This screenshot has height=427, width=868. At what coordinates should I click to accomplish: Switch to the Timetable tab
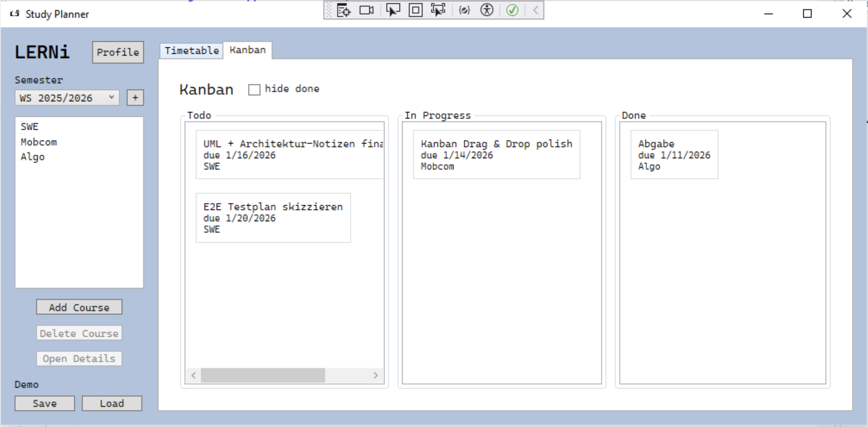coord(192,51)
